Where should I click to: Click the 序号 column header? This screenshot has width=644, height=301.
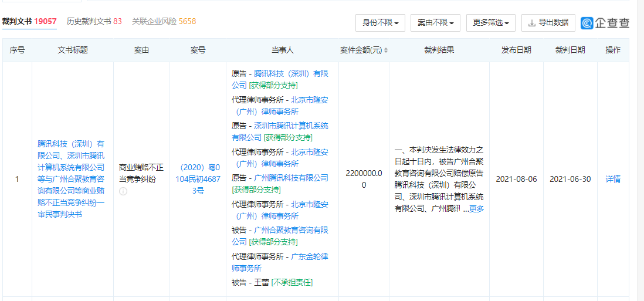tap(17, 50)
